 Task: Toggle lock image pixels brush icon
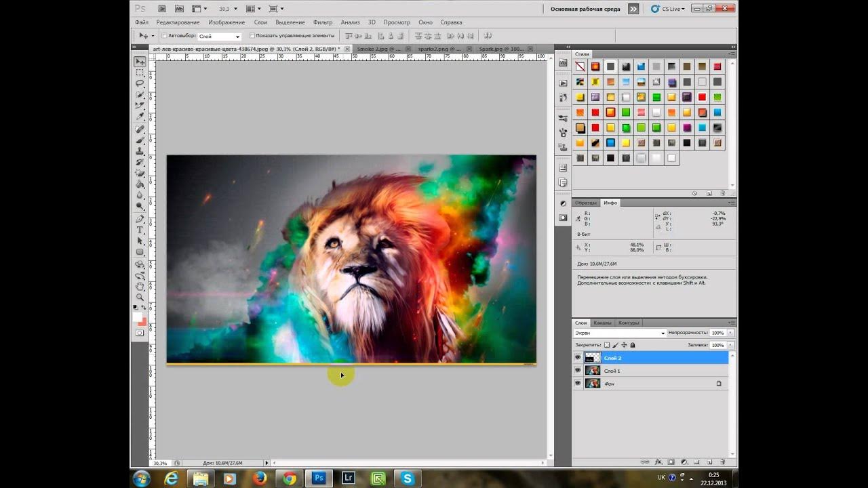tap(616, 345)
